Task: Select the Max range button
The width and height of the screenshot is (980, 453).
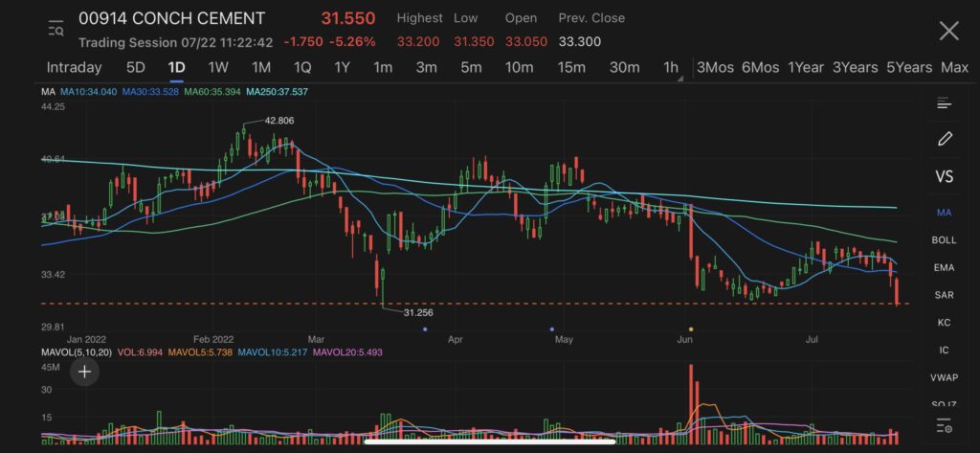Action: pos(954,68)
